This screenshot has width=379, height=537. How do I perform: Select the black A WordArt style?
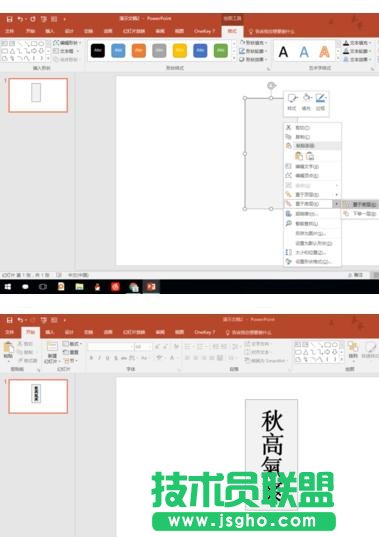(283, 52)
